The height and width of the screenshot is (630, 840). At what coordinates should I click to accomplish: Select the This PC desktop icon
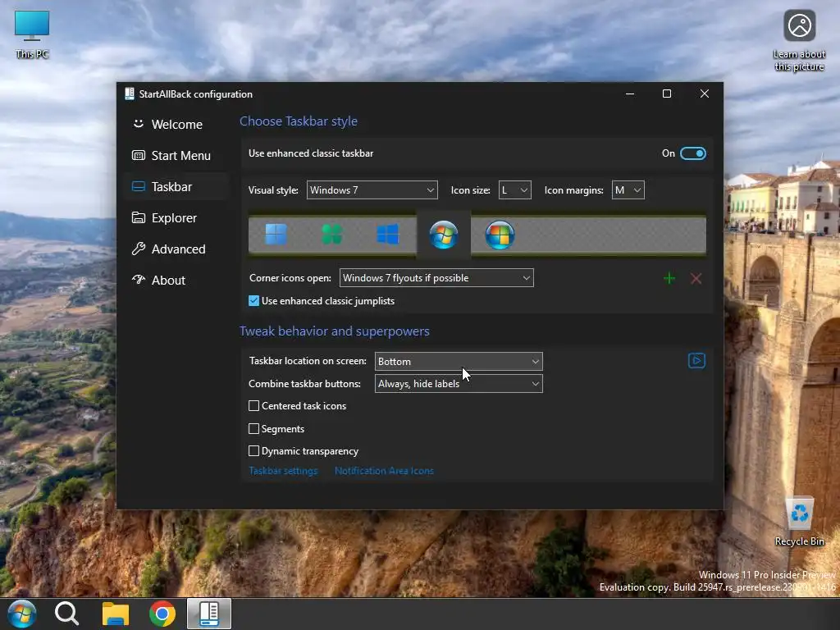tap(32, 34)
